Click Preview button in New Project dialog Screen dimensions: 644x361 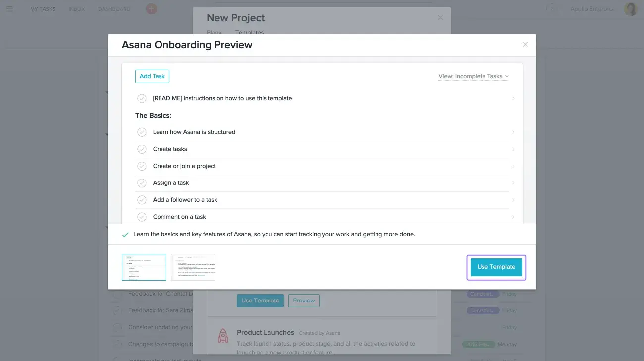[304, 301]
